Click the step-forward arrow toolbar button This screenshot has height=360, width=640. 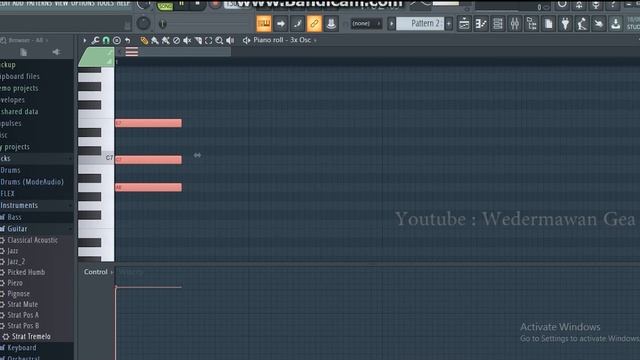click(x=281, y=24)
